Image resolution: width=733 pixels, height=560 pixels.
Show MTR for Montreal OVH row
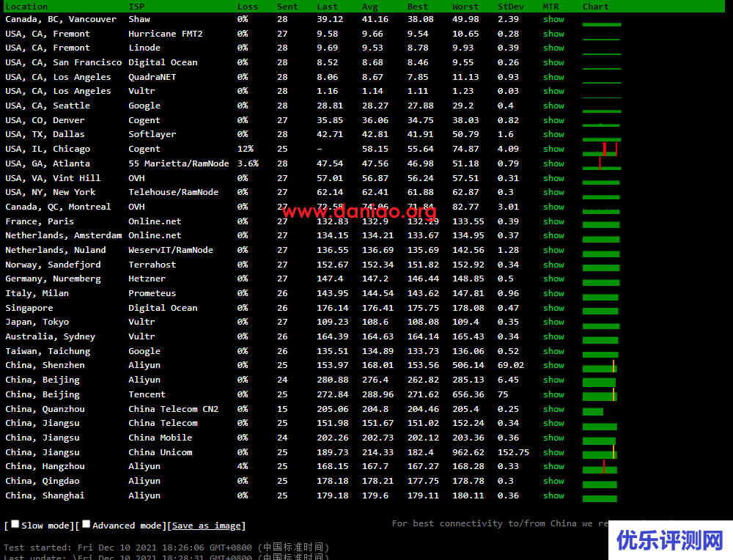(x=553, y=207)
